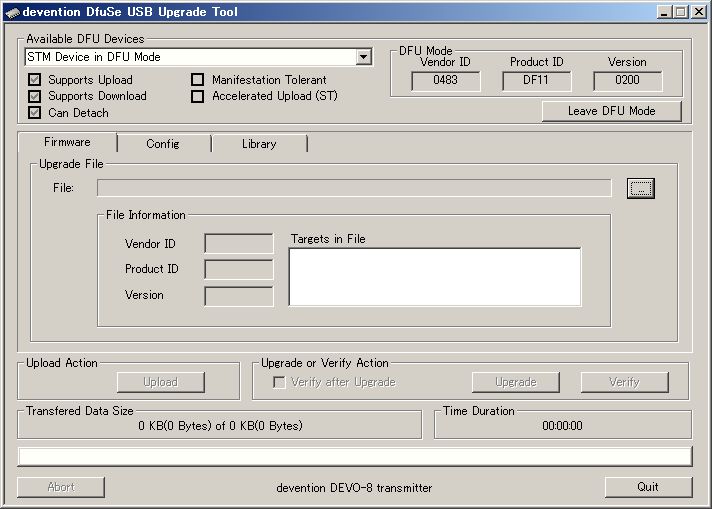Switch to the Config tab
Screen dimensions: 712x509
pyautogui.click(x=163, y=144)
